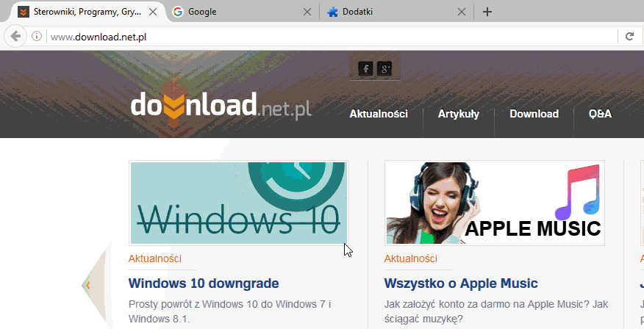This screenshot has width=644, height=329.
Task: Click Aktualności category above Windows 10 downgrade
Action: tap(155, 258)
